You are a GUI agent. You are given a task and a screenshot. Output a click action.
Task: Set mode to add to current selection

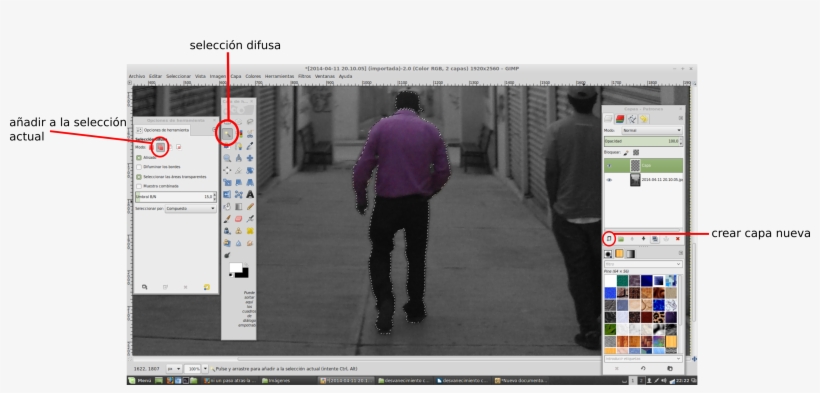tap(161, 148)
